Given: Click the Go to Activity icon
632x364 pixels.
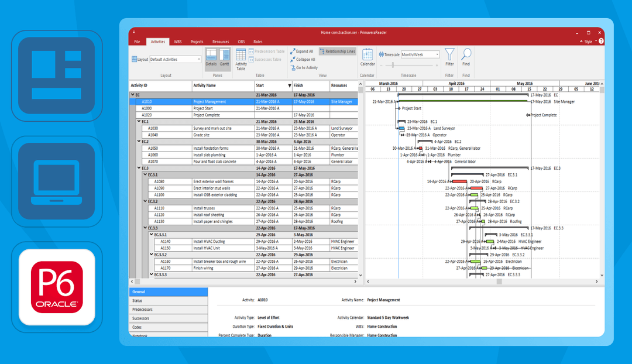Looking at the screenshot, I should [304, 67].
